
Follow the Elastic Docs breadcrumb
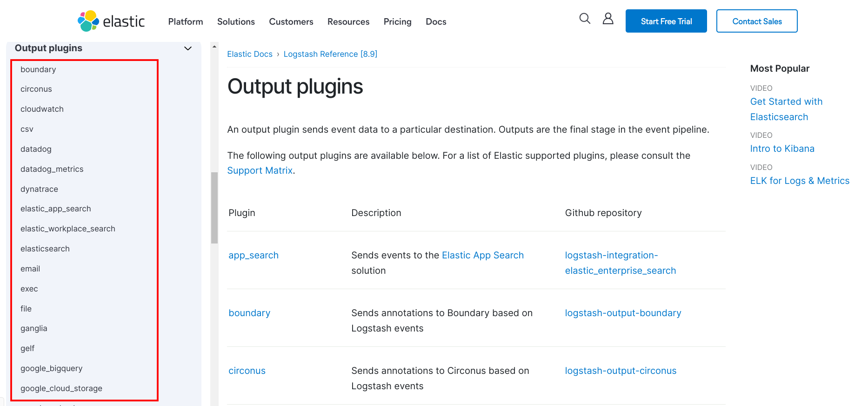click(x=250, y=54)
